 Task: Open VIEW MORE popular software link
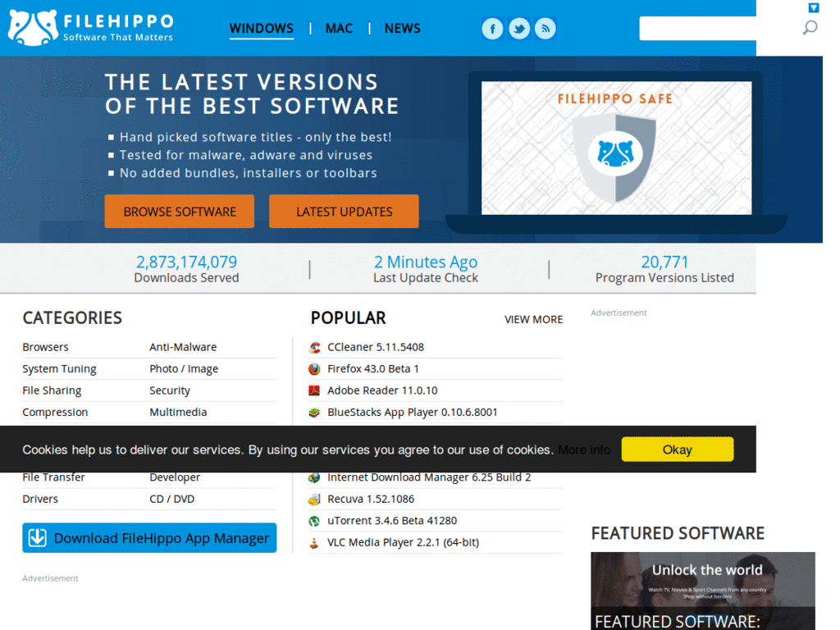click(x=533, y=320)
